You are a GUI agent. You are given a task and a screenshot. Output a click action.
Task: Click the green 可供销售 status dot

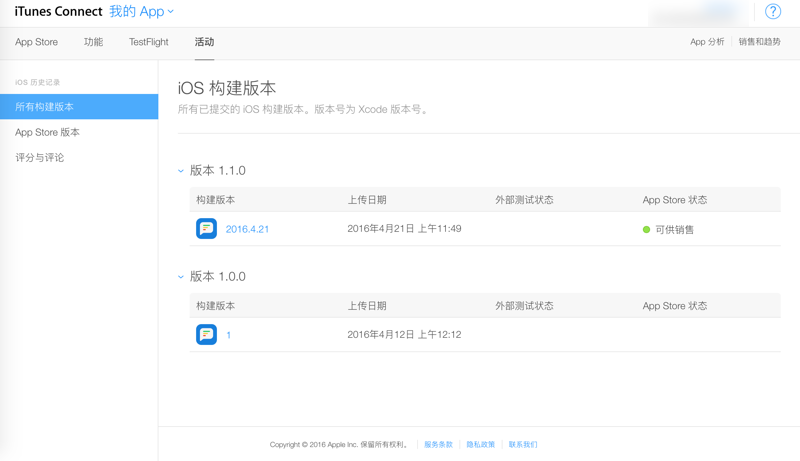(x=646, y=230)
